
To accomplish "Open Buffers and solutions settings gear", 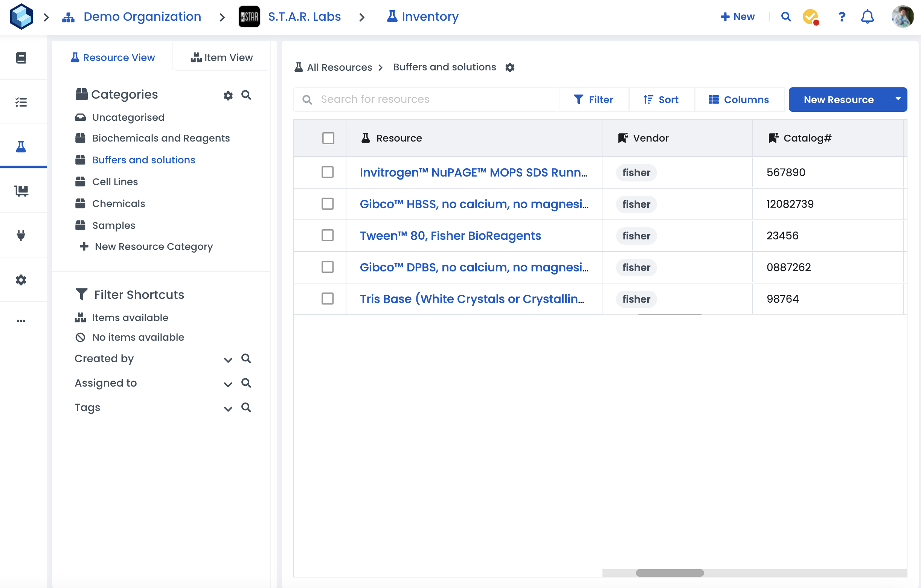I will point(509,67).
